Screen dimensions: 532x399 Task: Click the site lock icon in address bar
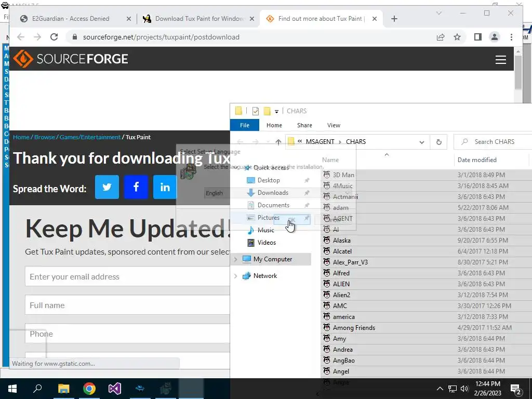pos(75,37)
